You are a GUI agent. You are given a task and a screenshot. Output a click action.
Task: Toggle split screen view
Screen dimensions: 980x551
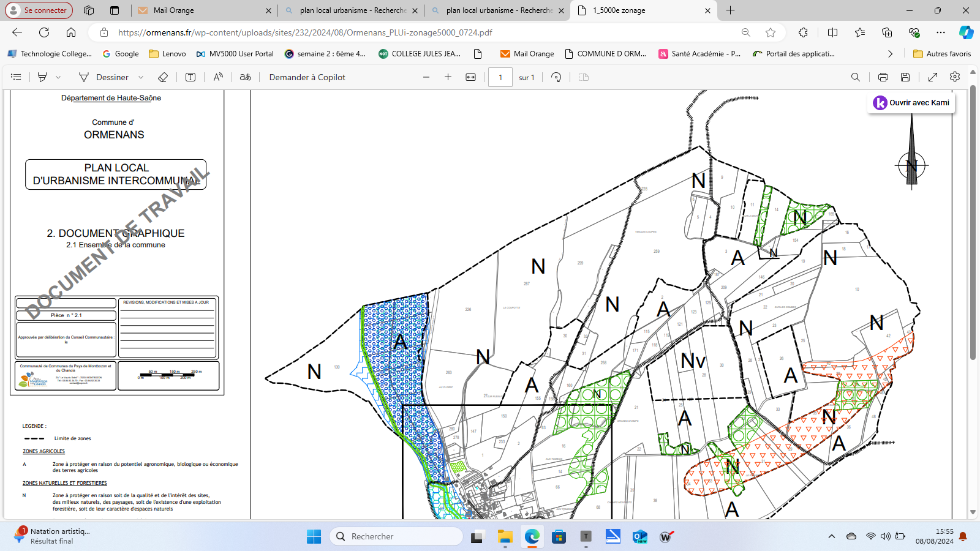click(832, 32)
